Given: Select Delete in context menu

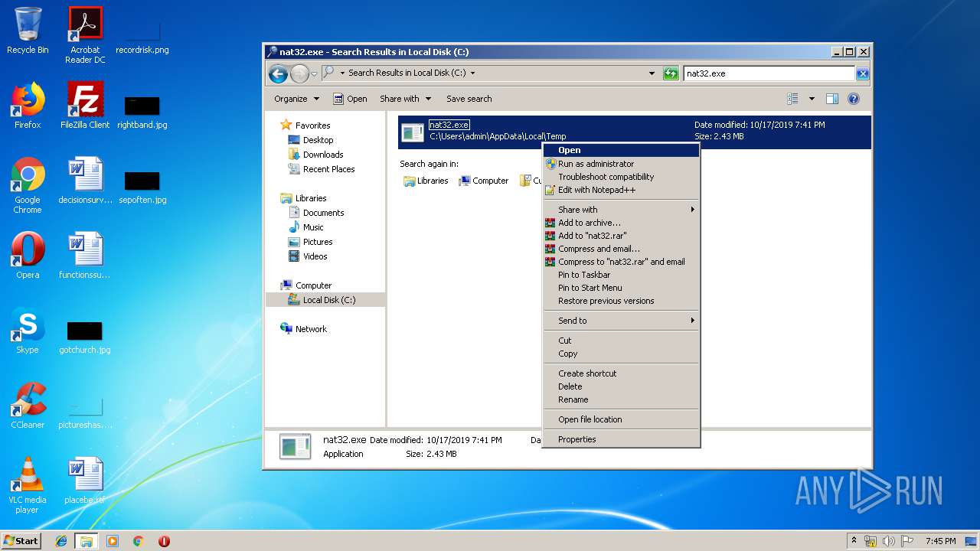Looking at the screenshot, I should click(x=621, y=386).
